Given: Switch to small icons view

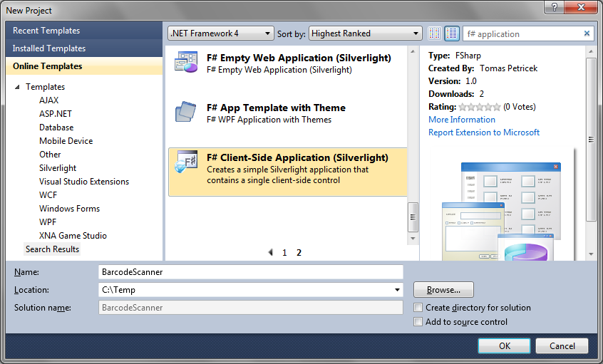Looking at the screenshot, I should [x=435, y=33].
